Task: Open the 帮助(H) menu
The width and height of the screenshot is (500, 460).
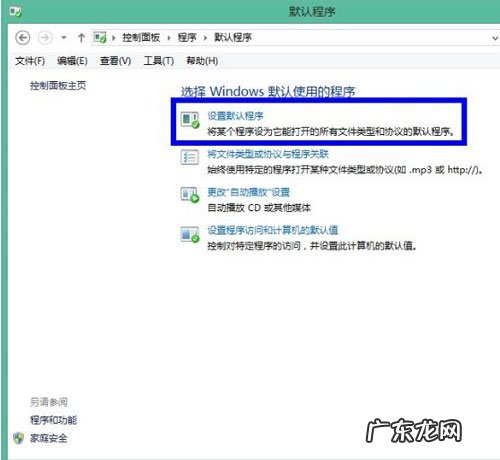Action: click(202, 61)
